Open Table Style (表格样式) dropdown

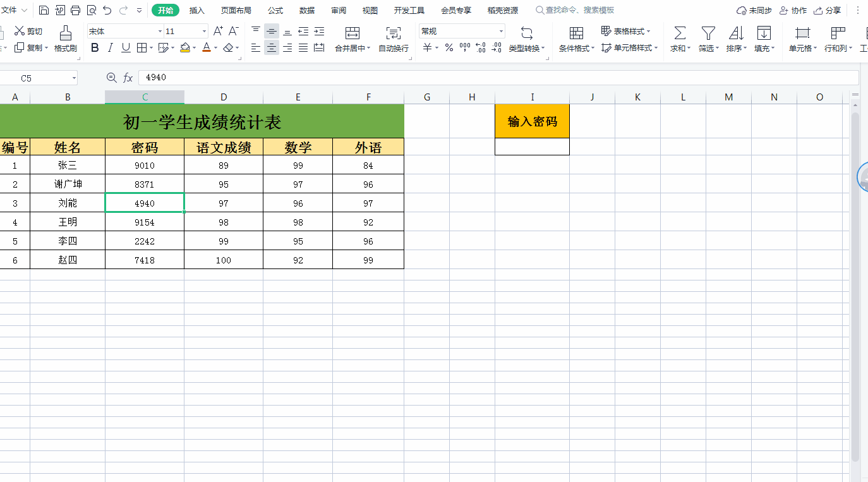[x=626, y=31]
